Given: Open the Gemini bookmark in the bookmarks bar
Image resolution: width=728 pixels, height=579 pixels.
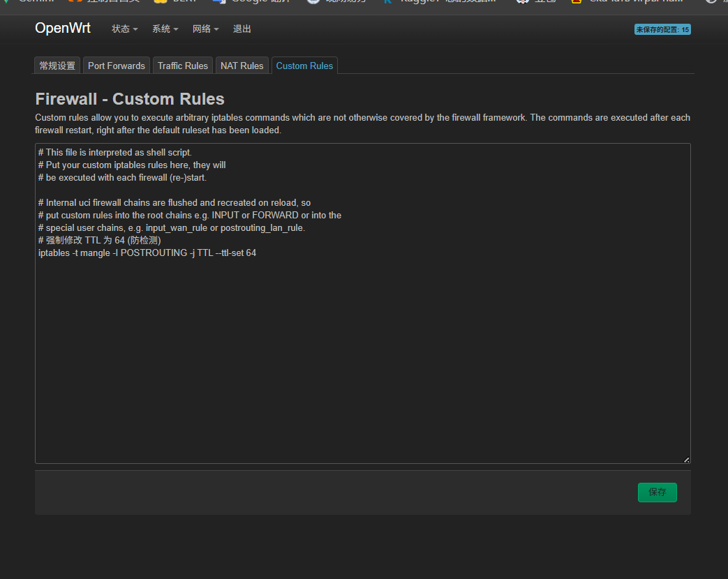Looking at the screenshot, I should [35, 2].
